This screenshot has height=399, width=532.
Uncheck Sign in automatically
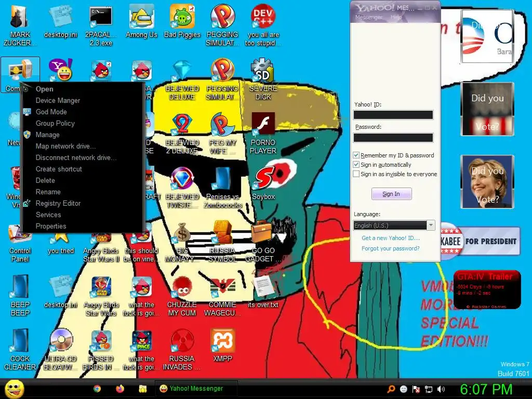point(356,165)
